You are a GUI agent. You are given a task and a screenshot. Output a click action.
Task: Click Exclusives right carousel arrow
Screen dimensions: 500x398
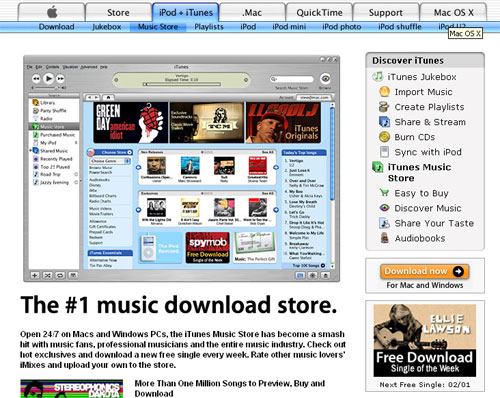click(276, 210)
